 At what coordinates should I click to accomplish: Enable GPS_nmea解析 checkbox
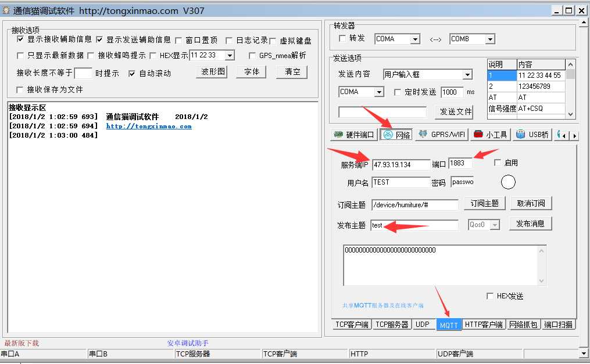[252, 56]
